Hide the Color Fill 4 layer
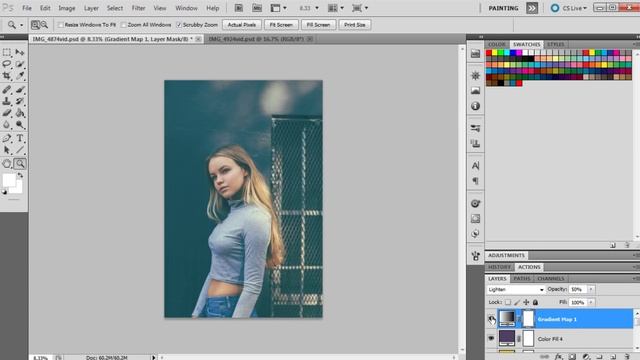The width and height of the screenshot is (640, 360). [x=491, y=338]
